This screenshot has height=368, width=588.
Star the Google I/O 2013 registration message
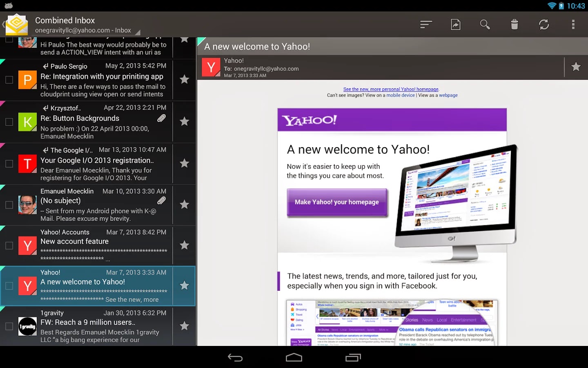(185, 163)
